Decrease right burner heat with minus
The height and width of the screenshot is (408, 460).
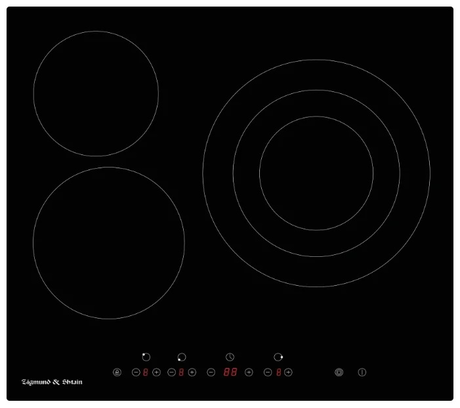point(268,372)
